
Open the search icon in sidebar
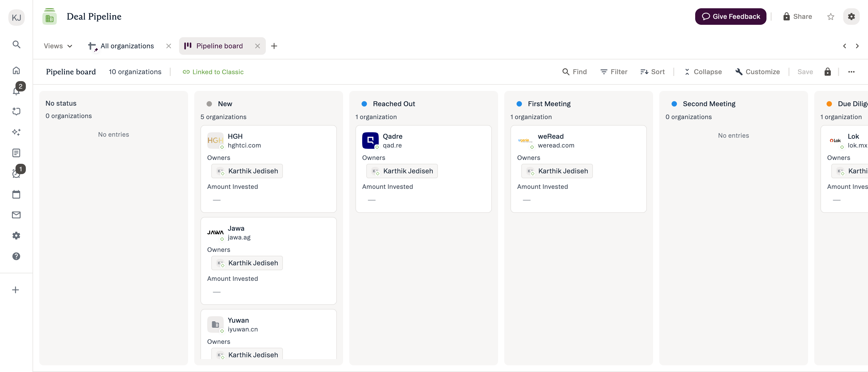coord(16,44)
